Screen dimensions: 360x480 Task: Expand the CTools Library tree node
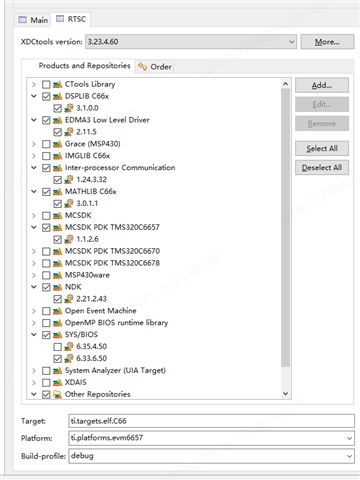(x=34, y=85)
